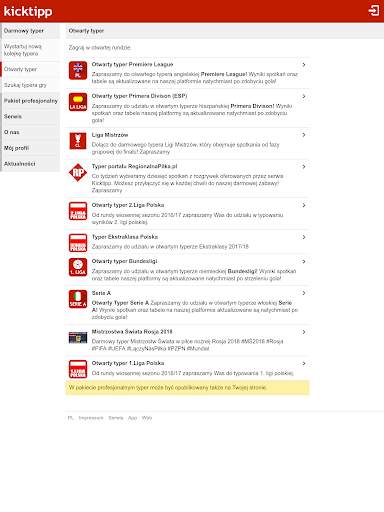Viewport: 384px width, 512px height.
Task: Click the Mistrzostwa Świata Rosja 2018 thumbnail
Action: [78, 338]
